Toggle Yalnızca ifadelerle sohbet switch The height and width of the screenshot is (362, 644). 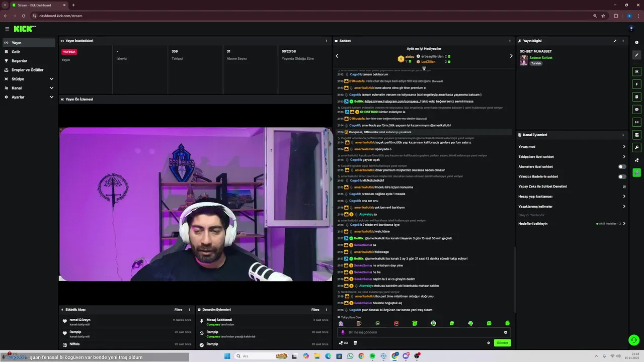[622, 176]
